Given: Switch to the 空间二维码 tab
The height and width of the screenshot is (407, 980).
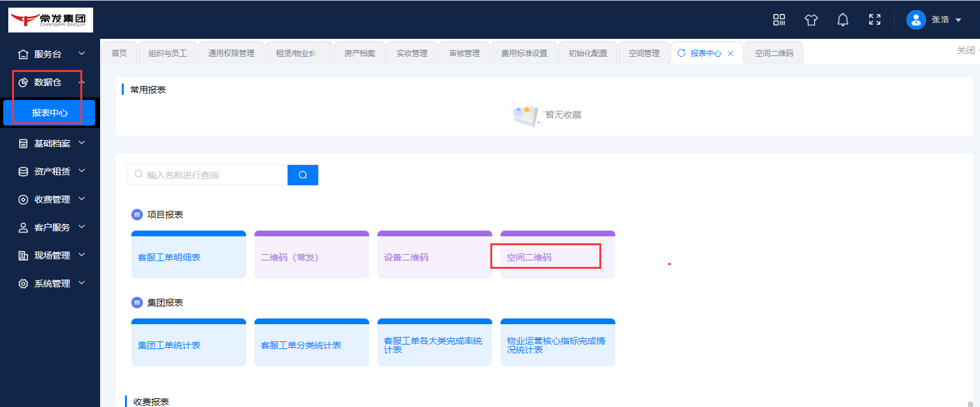Looking at the screenshot, I should (x=773, y=54).
